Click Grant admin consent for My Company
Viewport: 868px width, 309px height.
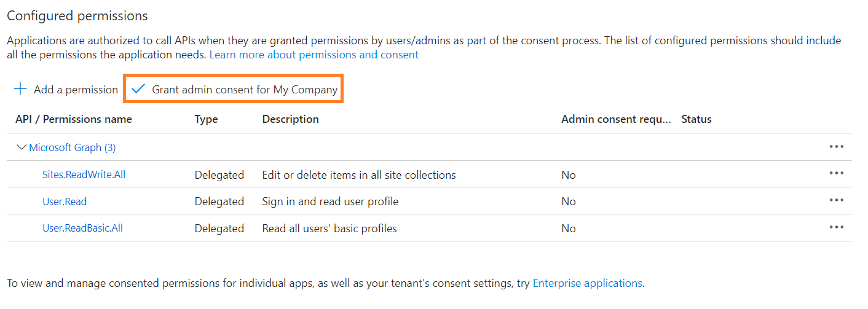245,90
